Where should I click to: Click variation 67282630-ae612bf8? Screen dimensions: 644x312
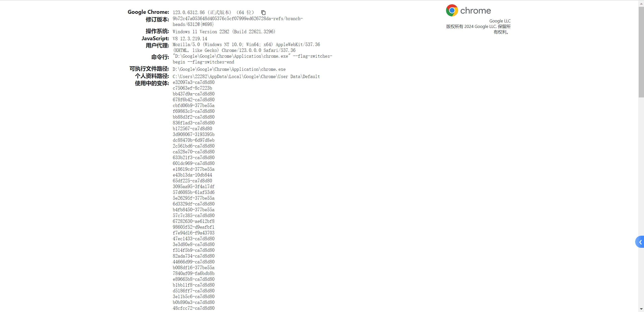click(x=194, y=221)
